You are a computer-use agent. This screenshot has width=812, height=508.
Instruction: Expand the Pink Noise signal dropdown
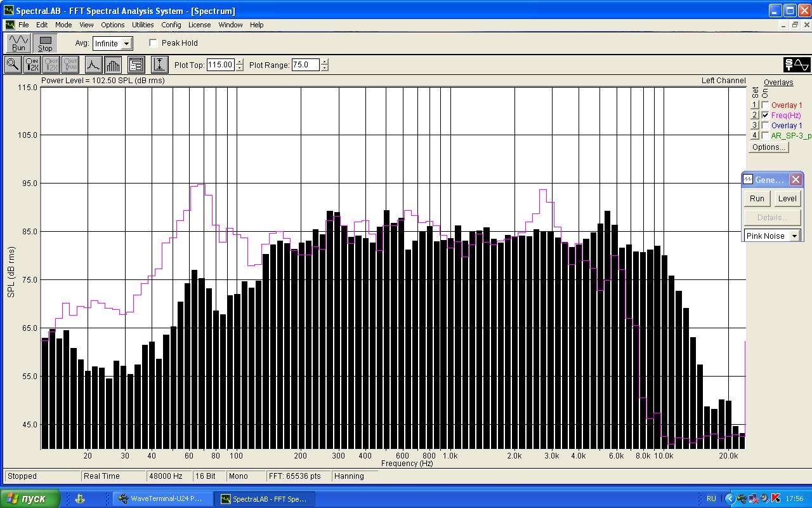(x=794, y=236)
